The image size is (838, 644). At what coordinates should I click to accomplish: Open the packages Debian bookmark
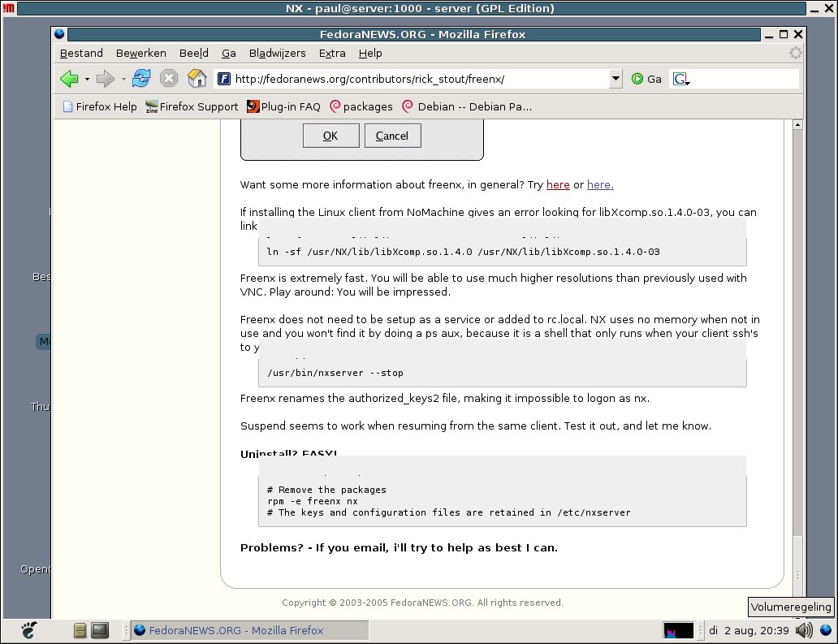pyautogui.click(x=361, y=106)
